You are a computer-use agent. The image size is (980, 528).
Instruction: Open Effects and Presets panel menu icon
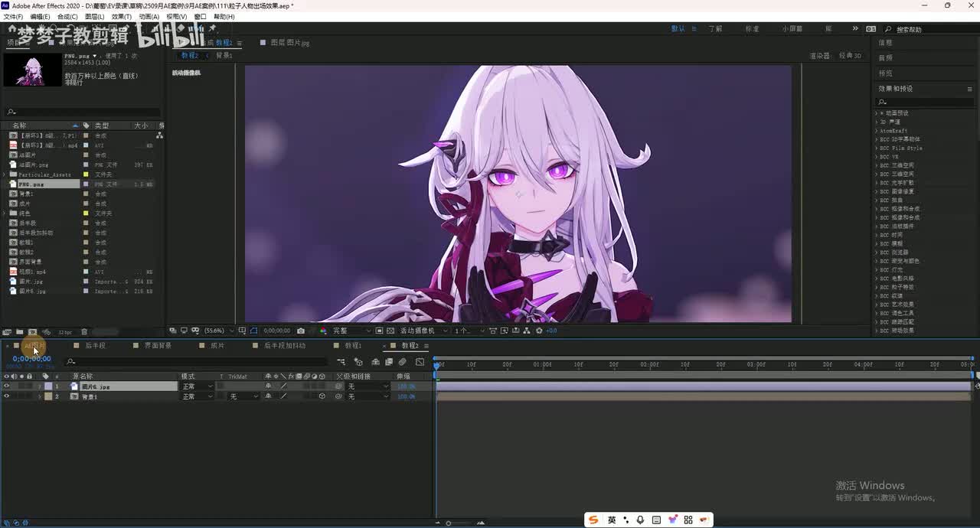coord(969,89)
